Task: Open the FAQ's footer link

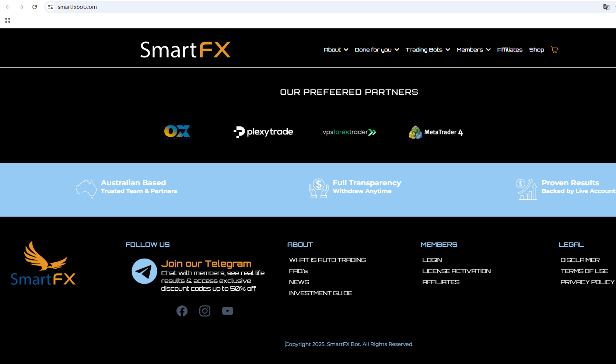Action: (298, 271)
